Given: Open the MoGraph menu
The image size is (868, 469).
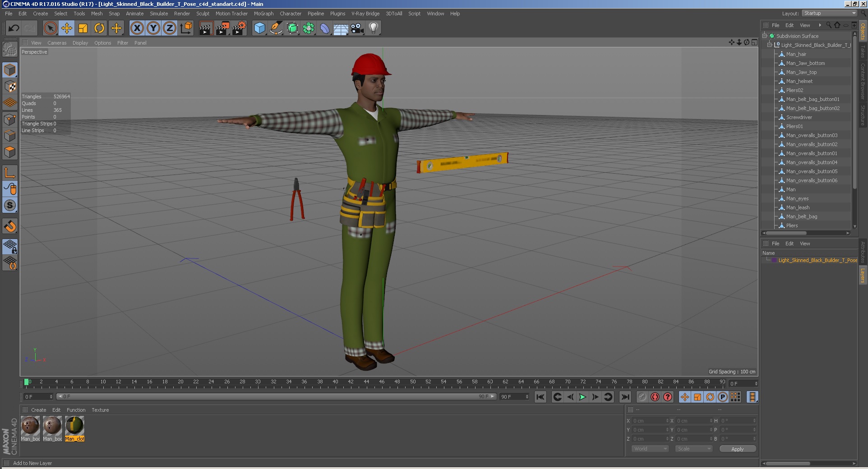Looking at the screenshot, I should click(263, 14).
